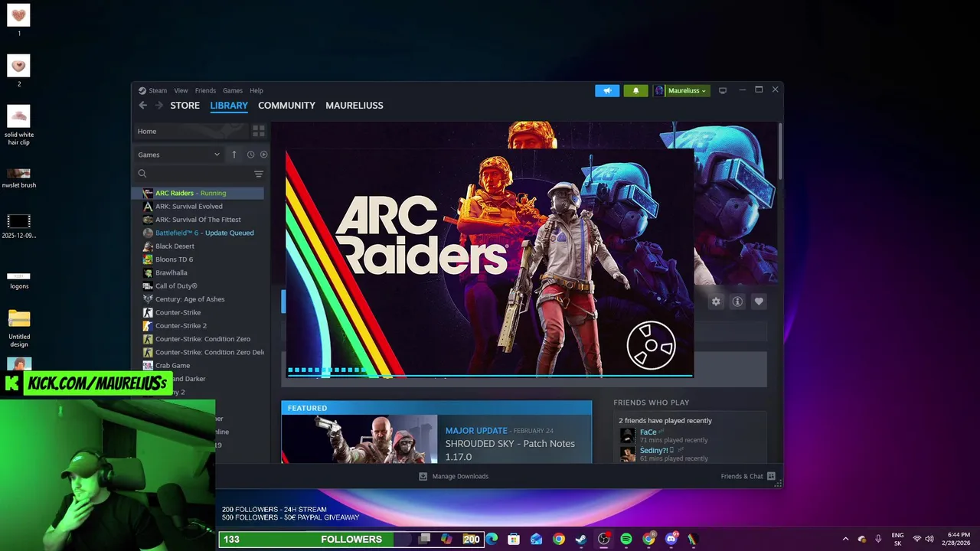
Task: Open the MAURELIUSS profile tab
Action: [354, 106]
